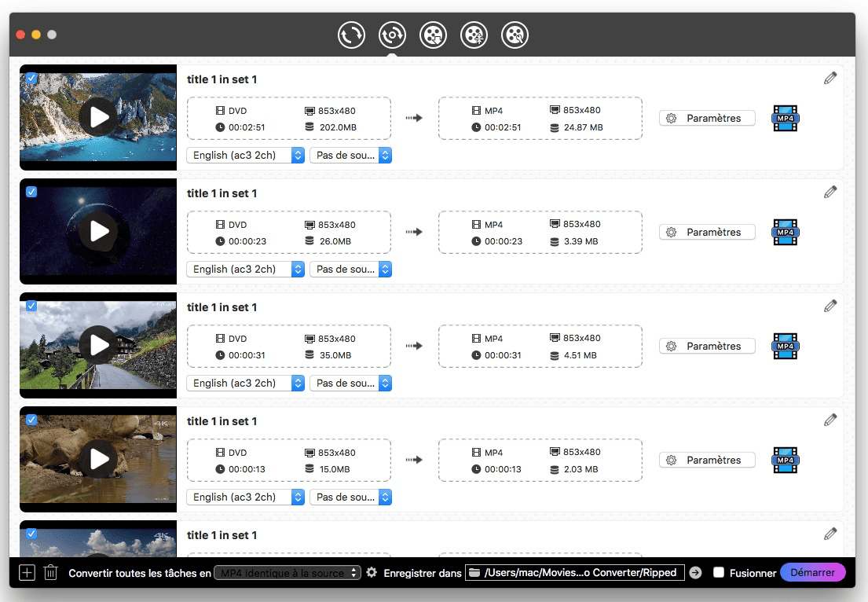Viewport: 868px width, 602px height.
Task: Open the film-reel upload tab icon
Action: [x=474, y=35]
